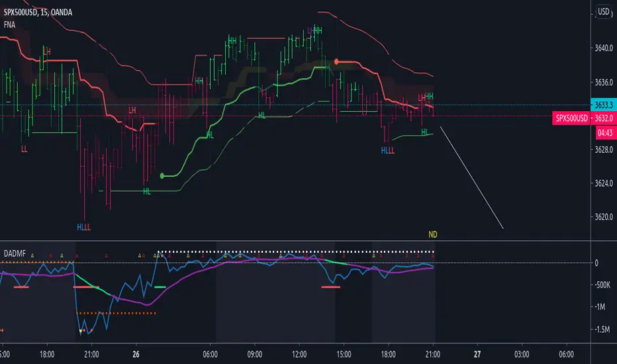Click the 3628.0 price axis value
The width and height of the screenshot is (617, 364).
coord(604,150)
